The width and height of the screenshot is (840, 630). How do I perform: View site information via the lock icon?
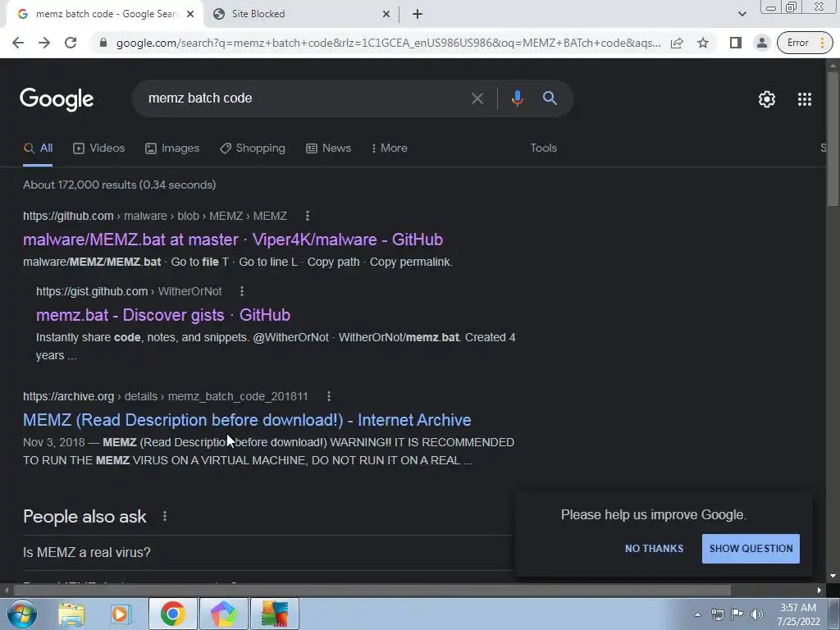coord(103,43)
